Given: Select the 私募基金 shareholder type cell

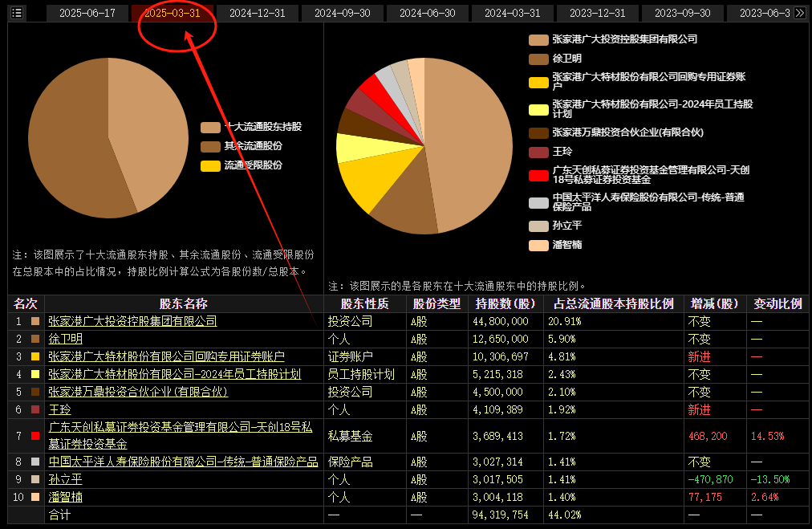Looking at the screenshot, I should 350,436.
